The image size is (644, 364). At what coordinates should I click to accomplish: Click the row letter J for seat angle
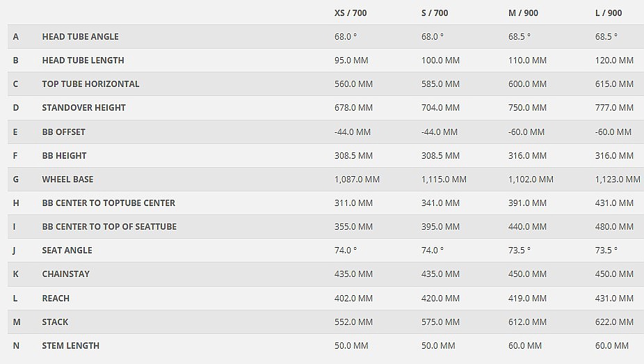click(15, 250)
